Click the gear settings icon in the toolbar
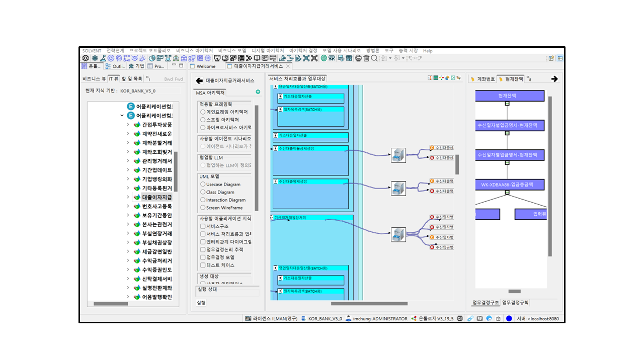Screen dimensions: 644x362 tap(86, 58)
